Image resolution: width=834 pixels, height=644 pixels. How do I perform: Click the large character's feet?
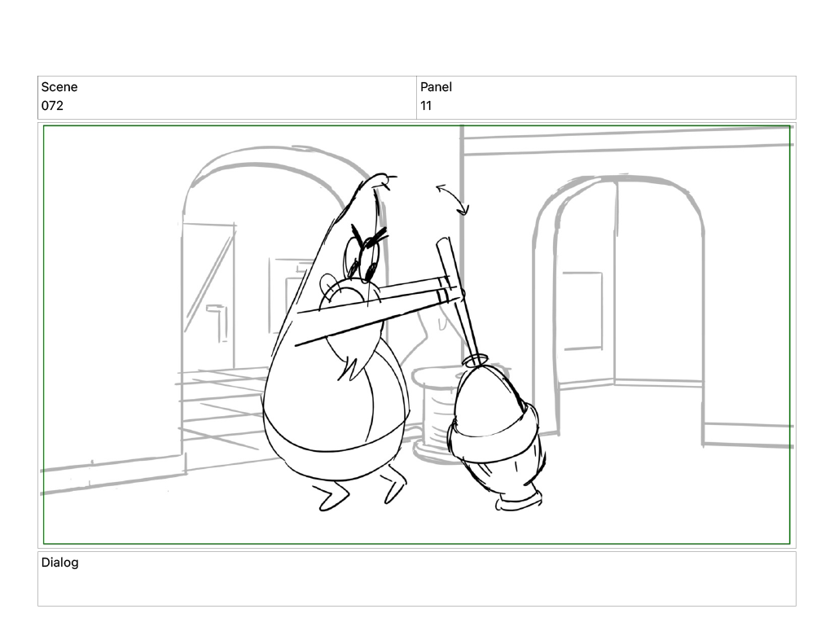pyautogui.click(x=358, y=491)
